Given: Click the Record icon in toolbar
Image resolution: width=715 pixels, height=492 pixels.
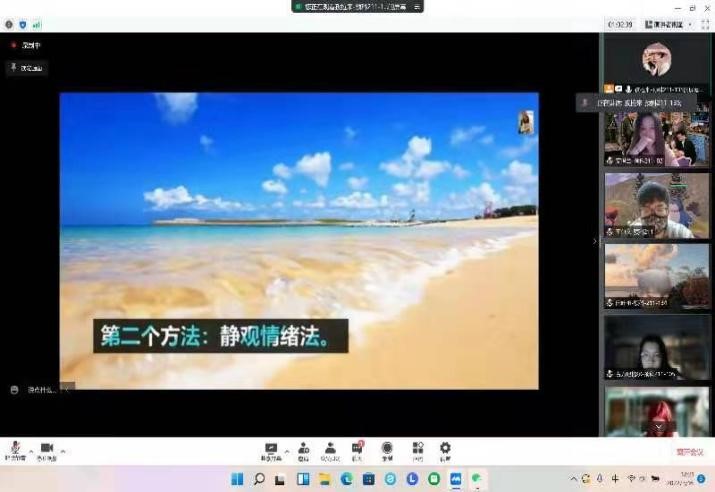Looking at the screenshot, I should [387, 451].
